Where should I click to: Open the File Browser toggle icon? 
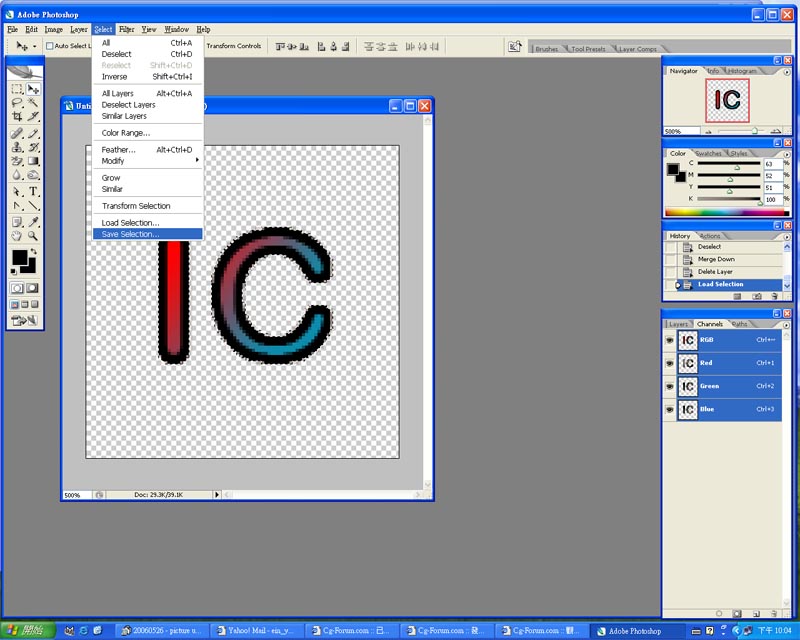click(x=514, y=46)
